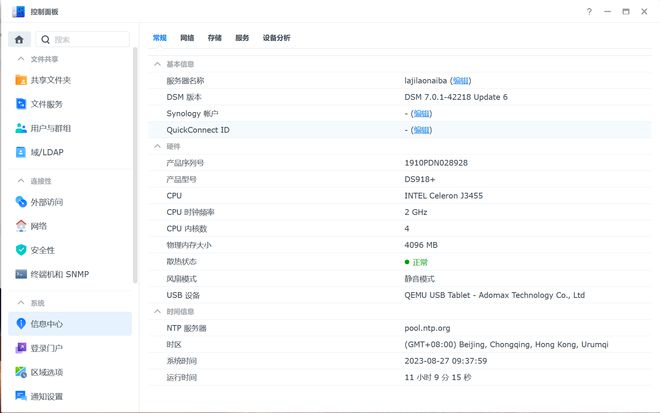Click 编辑 link for QuickConnect ID
The height and width of the screenshot is (413, 660).
coord(422,130)
